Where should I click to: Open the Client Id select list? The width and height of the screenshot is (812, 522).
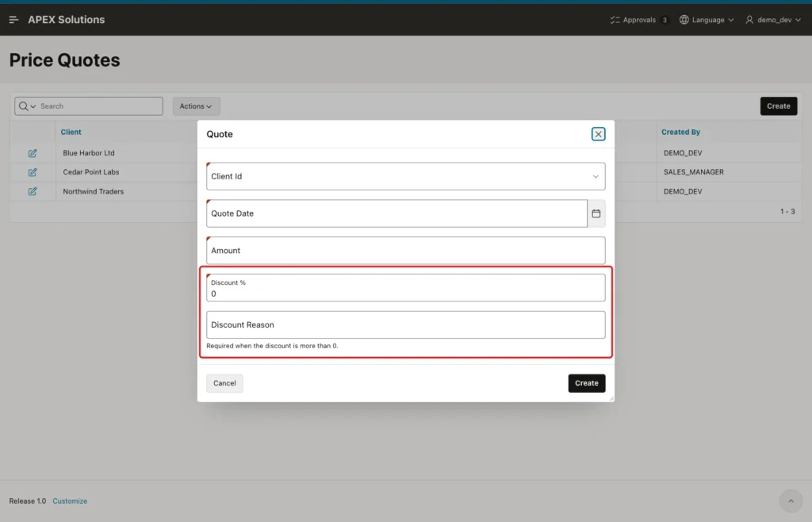405,177
